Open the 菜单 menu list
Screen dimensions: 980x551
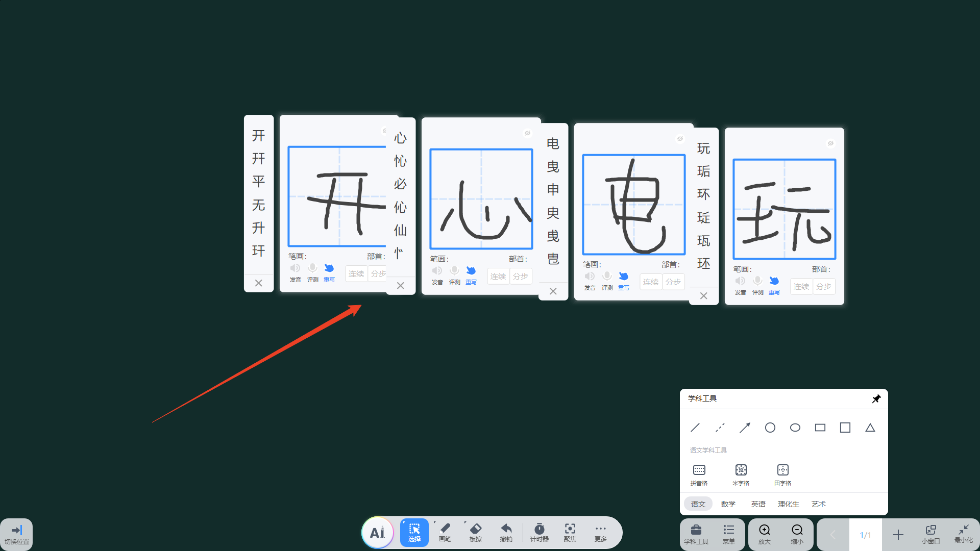click(x=728, y=534)
